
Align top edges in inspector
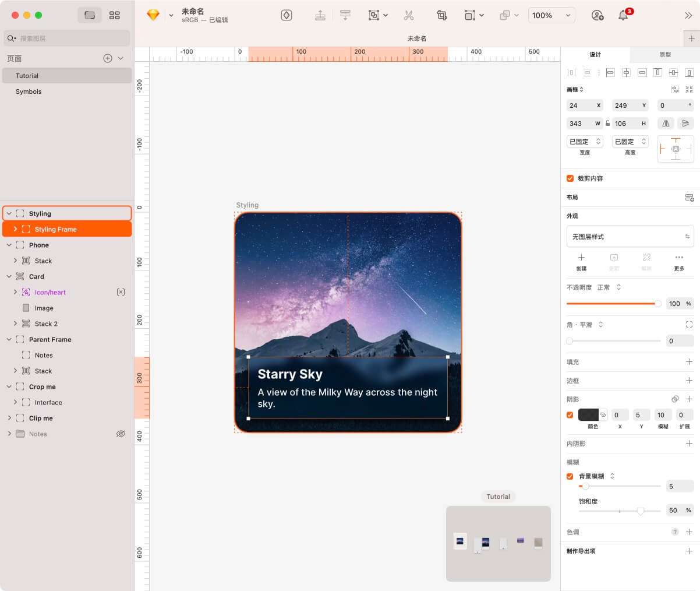click(x=657, y=72)
